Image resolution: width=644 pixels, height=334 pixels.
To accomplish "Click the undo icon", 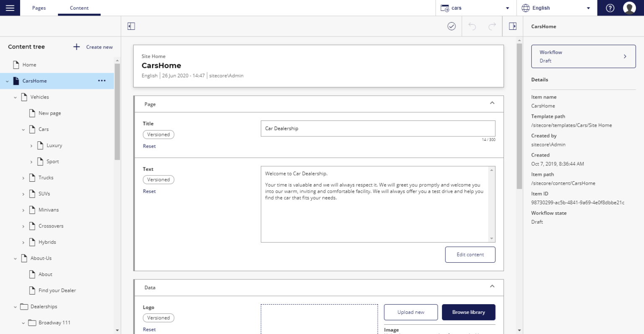I will [x=472, y=26].
